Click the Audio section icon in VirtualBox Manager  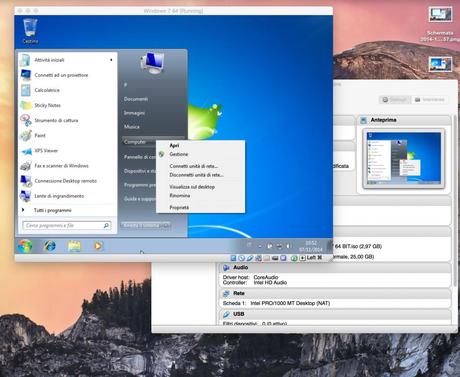point(226,268)
